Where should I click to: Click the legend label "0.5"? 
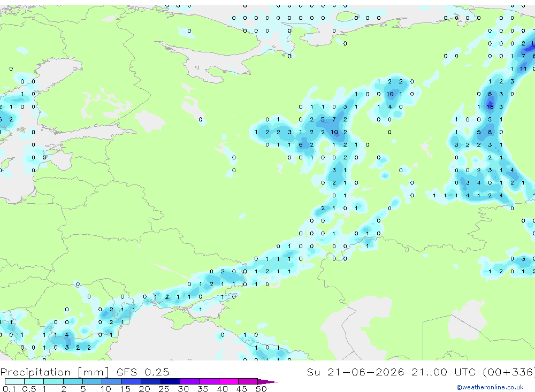(x=29, y=389)
